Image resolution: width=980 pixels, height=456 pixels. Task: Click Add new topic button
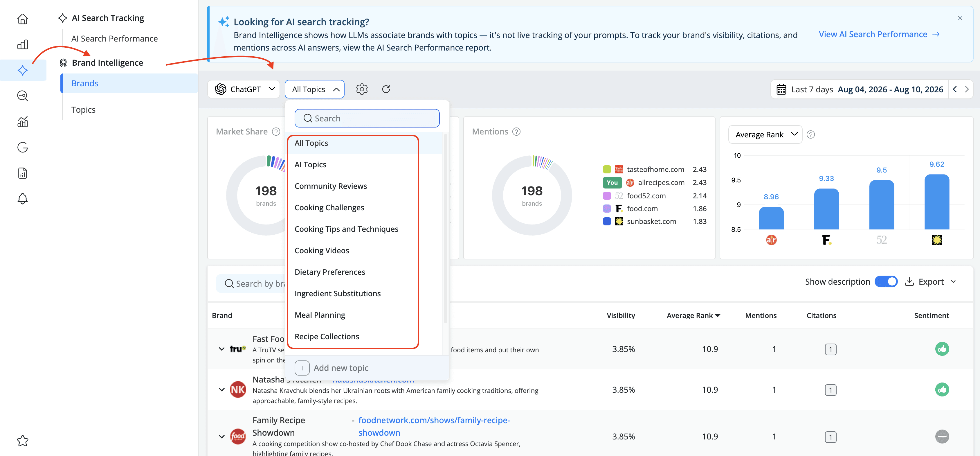367,368
